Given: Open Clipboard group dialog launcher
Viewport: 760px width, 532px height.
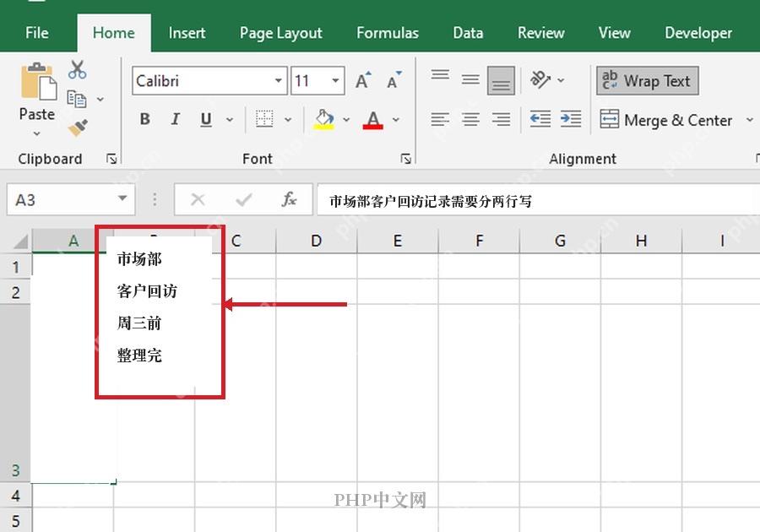Looking at the screenshot, I should [111, 159].
